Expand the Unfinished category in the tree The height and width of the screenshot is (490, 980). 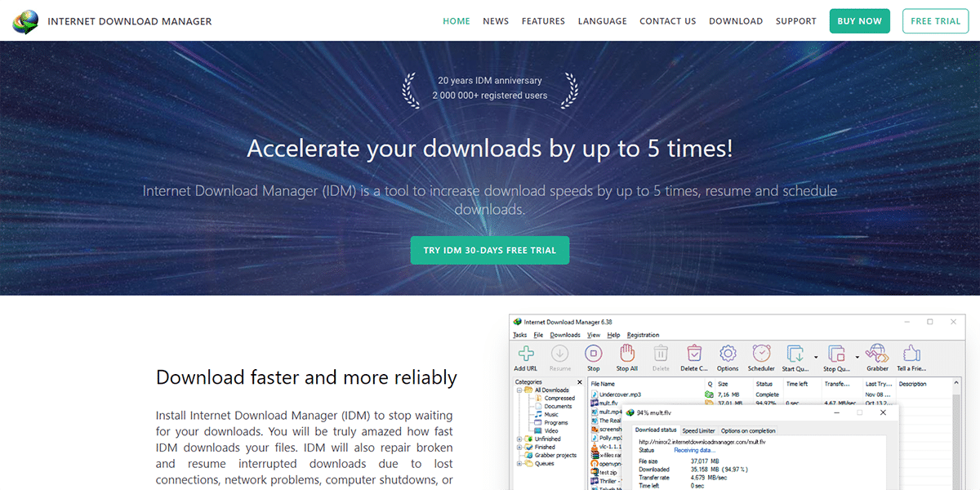(x=519, y=439)
